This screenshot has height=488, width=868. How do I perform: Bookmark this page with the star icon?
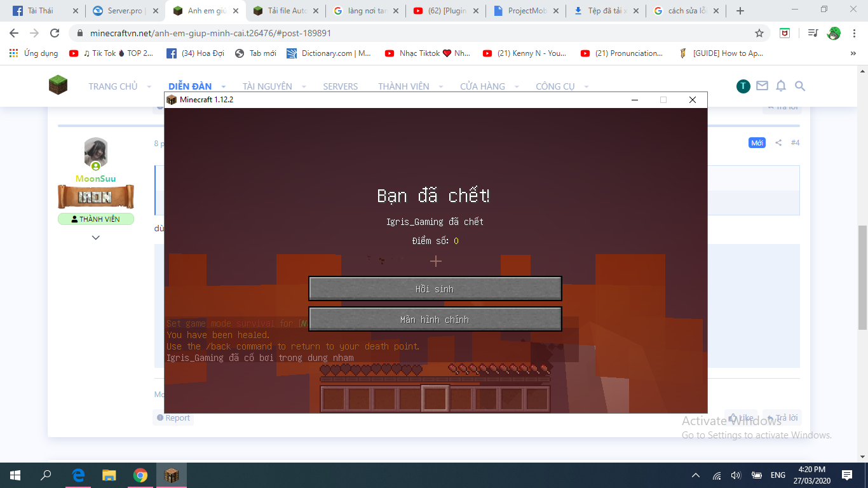[x=759, y=33]
